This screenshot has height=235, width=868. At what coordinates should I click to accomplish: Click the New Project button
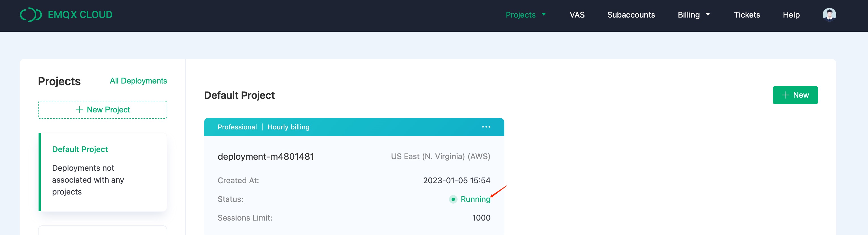(103, 109)
